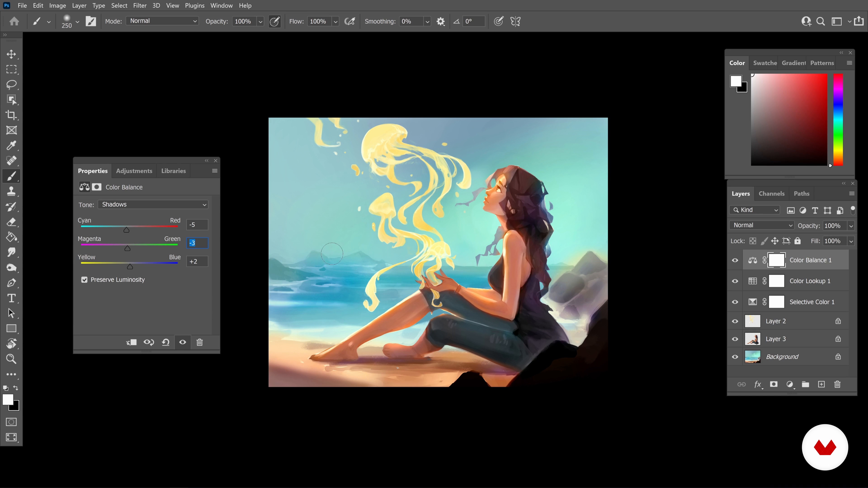
Task: Open the Image menu
Action: (x=58, y=5)
